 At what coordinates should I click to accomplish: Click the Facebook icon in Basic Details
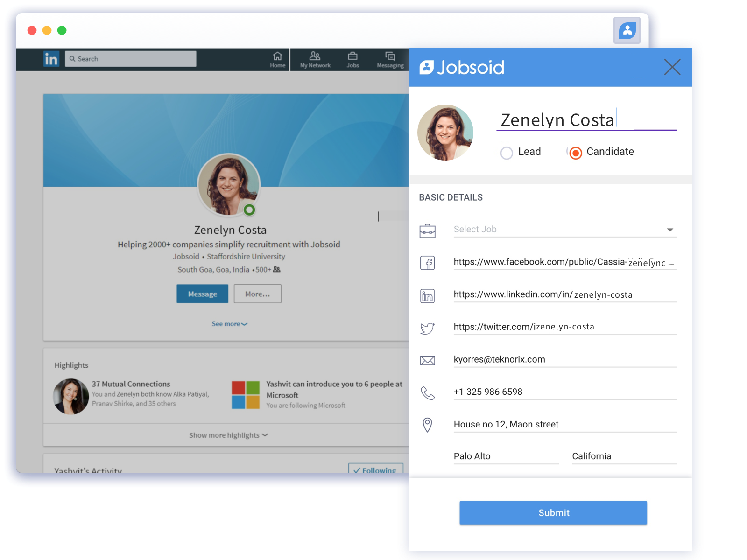[427, 263]
